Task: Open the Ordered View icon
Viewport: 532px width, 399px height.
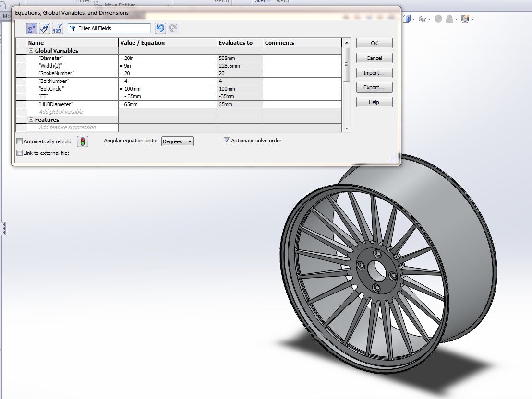Action: tap(57, 28)
